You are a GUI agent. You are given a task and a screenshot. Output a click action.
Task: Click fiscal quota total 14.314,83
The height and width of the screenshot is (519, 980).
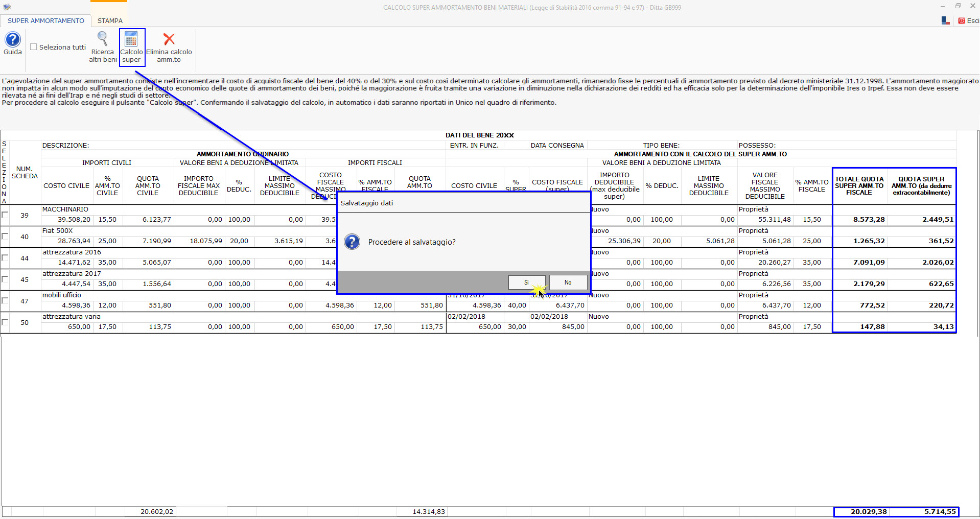tap(429, 511)
